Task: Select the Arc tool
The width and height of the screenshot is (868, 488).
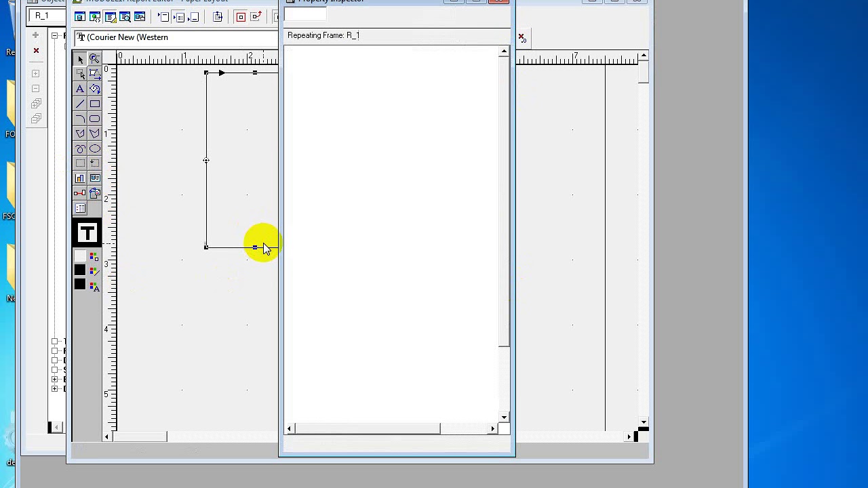Action: coord(80,119)
